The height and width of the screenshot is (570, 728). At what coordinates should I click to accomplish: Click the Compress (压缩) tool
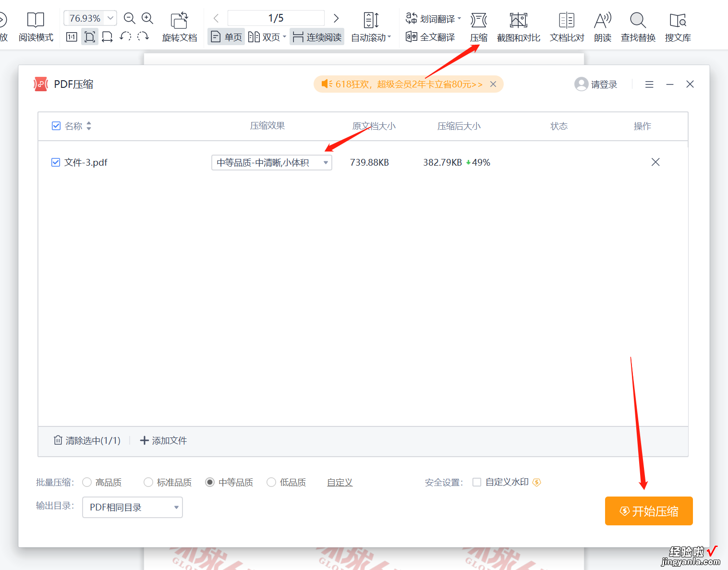(479, 27)
